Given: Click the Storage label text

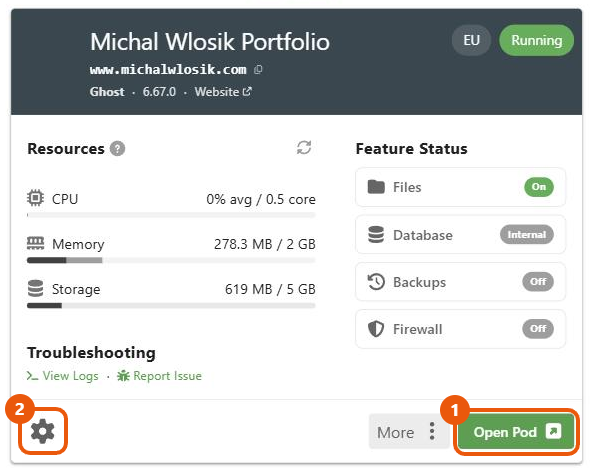Looking at the screenshot, I should point(76,289).
